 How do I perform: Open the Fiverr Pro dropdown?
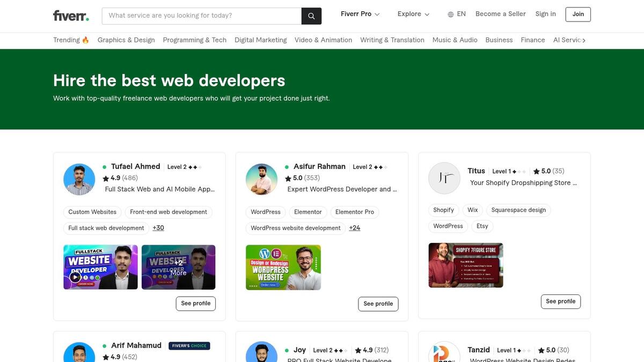[x=360, y=13]
